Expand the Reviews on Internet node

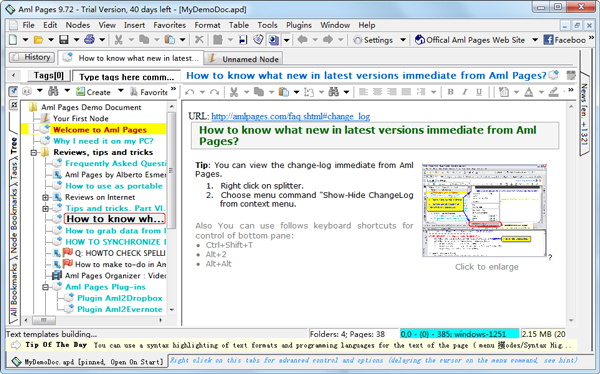[45, 198]
